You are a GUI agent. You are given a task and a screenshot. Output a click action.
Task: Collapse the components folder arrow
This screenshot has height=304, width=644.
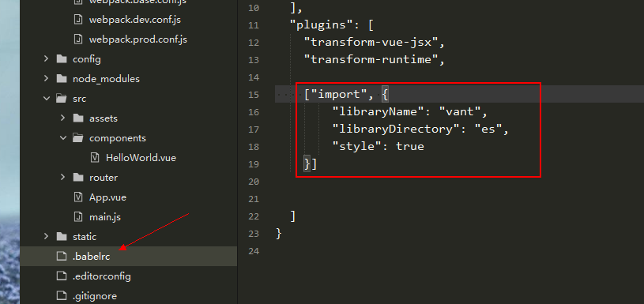(x=63, y=138)
